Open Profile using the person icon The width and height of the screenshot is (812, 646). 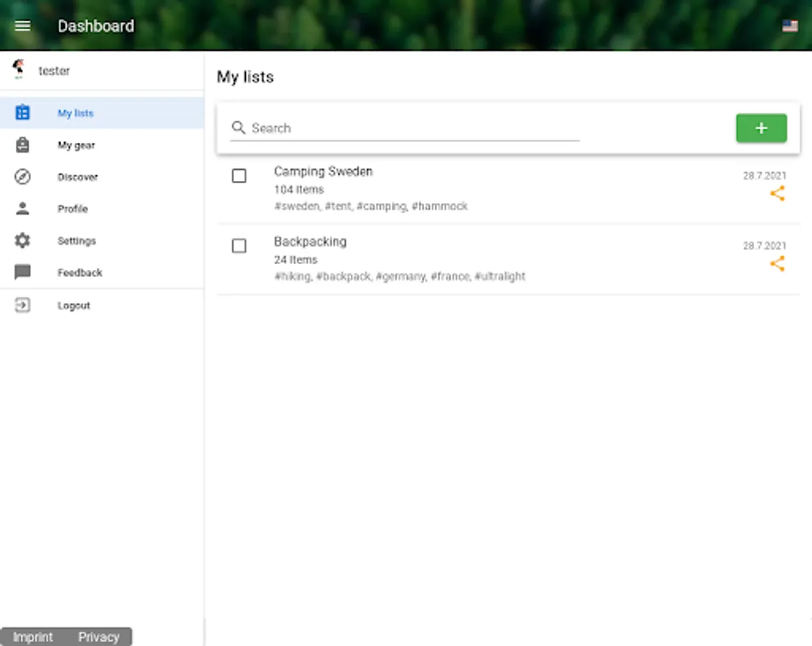[22, 208]
